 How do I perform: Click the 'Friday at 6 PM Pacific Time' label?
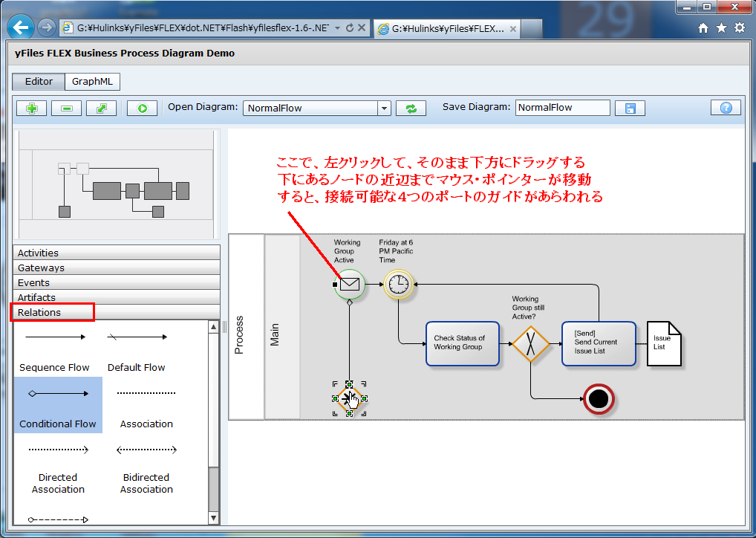pos(396,251)
